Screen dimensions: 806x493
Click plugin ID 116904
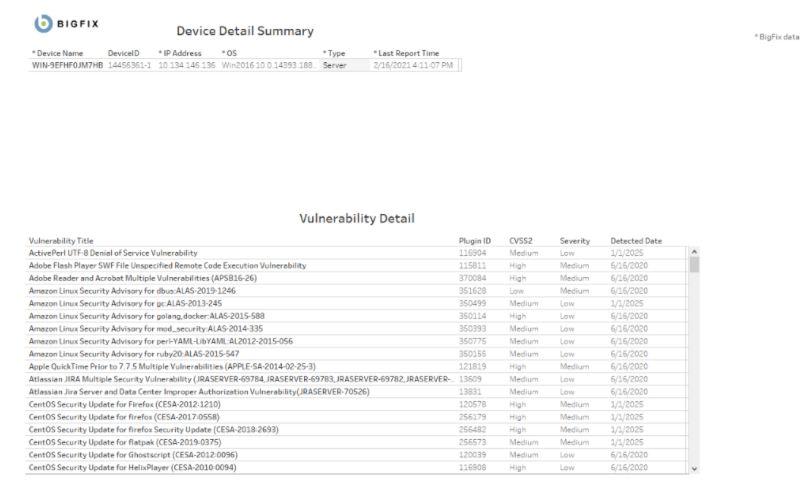472,253
